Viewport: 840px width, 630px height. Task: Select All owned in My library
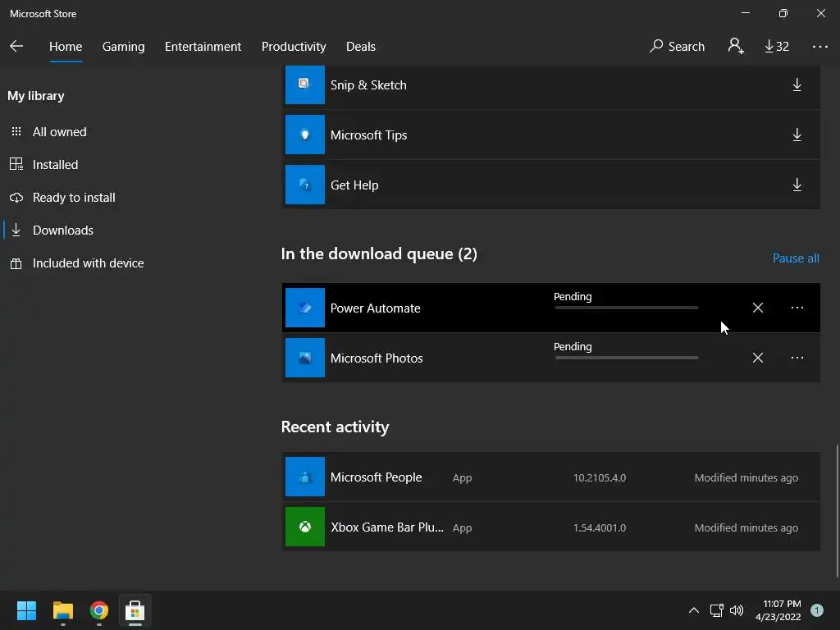(59, 132)
